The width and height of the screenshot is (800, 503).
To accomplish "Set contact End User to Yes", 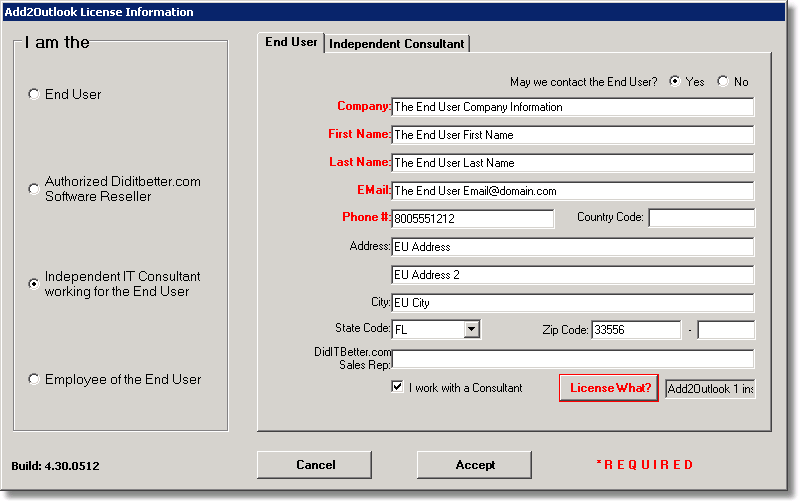I will click(675, 81).
